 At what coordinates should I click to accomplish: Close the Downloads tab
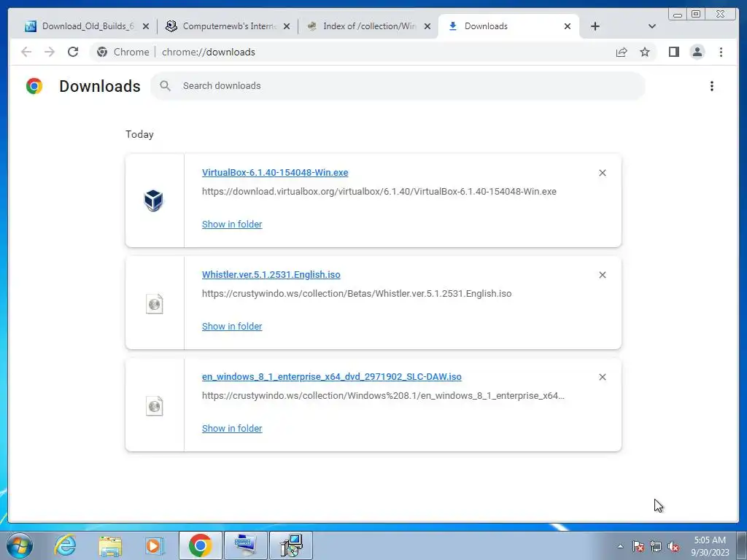[568, 26]
